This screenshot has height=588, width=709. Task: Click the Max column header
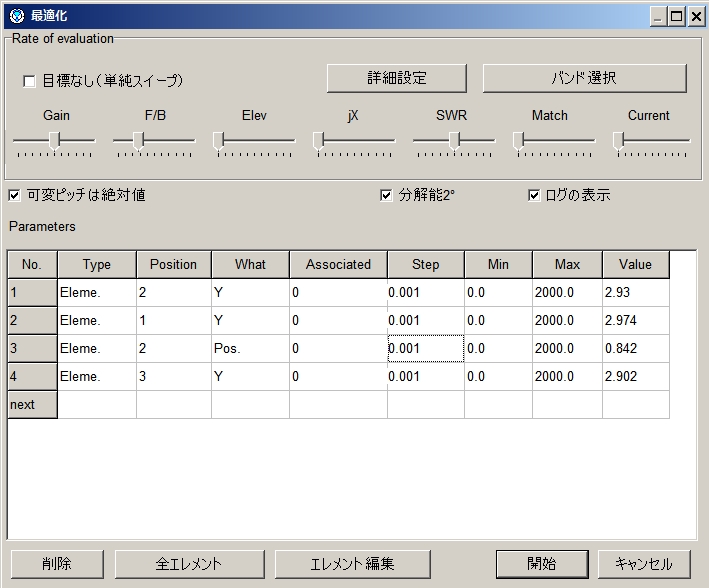(567, 265)
